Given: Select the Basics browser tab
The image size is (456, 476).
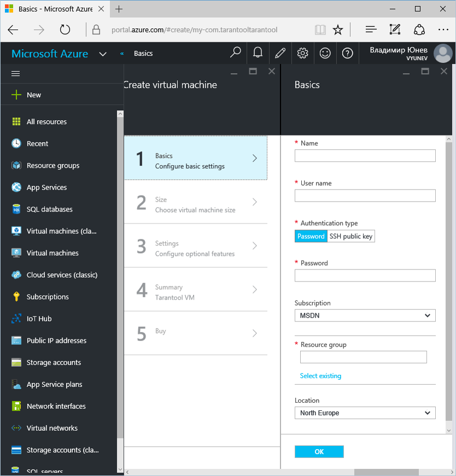Looking at the screenshot, I should coord(55,9).
